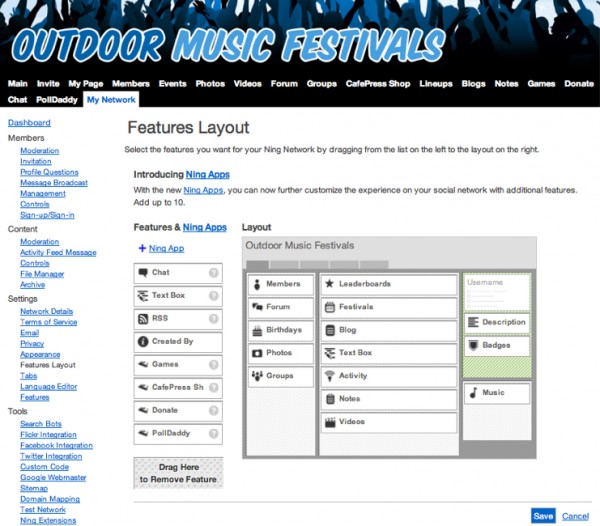Open the Main navigation tab
600x526 pixels.
tap(18, 84)
